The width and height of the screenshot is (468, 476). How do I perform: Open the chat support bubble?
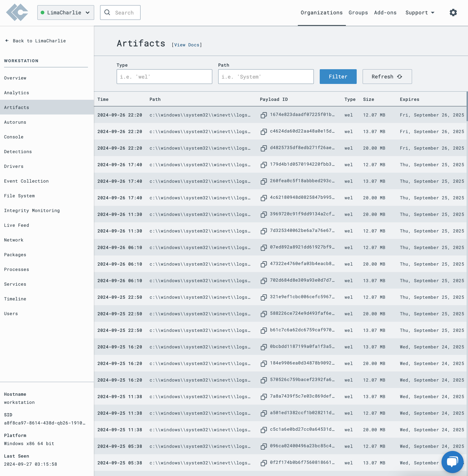(x=452, y=462)
